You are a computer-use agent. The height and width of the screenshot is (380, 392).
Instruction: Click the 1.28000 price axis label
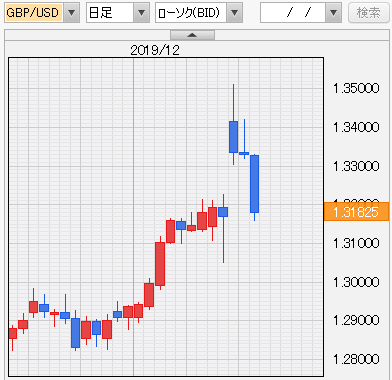[356, 359]
